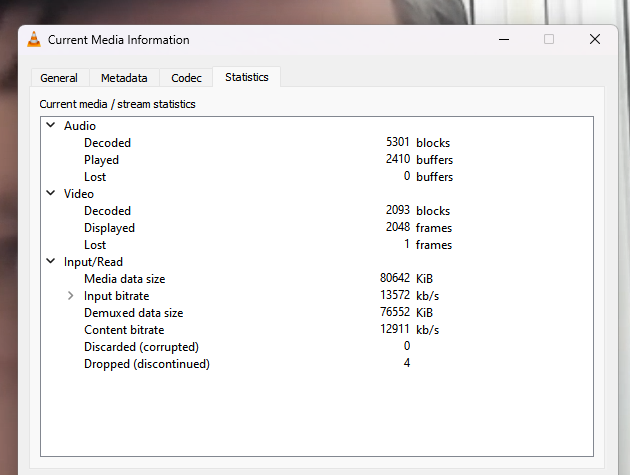The width and height of the screenshot is (630, 475).
Task: Open the Metadata tab
Action: point(124,78)
